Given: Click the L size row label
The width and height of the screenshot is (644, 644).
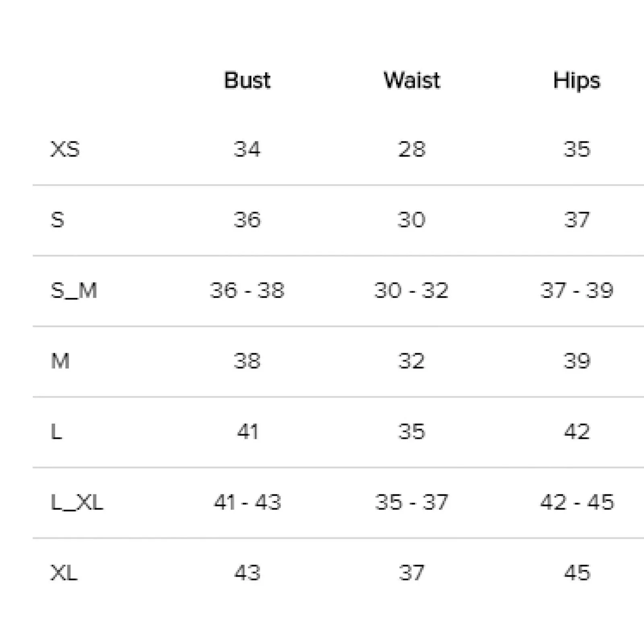Looking at the screenshot, I should pos(56,432).
